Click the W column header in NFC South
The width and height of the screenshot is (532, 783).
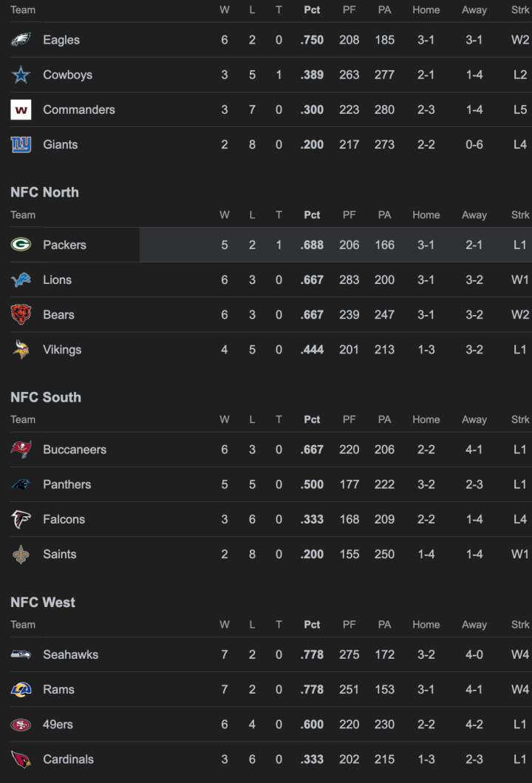pos(224,419)
